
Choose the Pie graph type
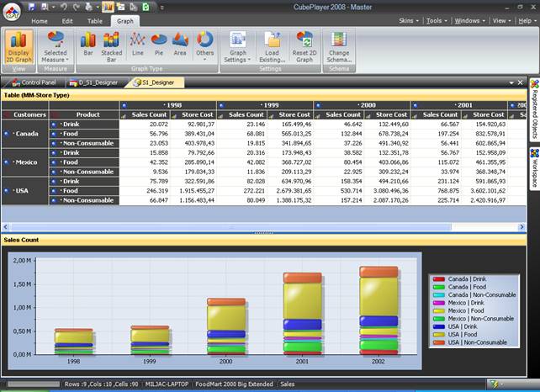(159, 44)
